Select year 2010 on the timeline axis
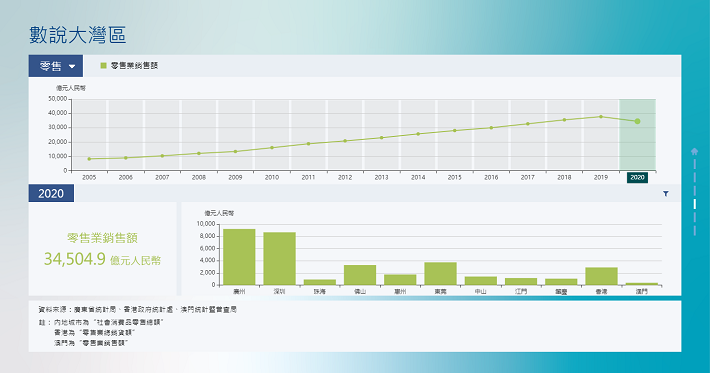Image resolution: width=710 pixels, height=373 pixels. 272,177
